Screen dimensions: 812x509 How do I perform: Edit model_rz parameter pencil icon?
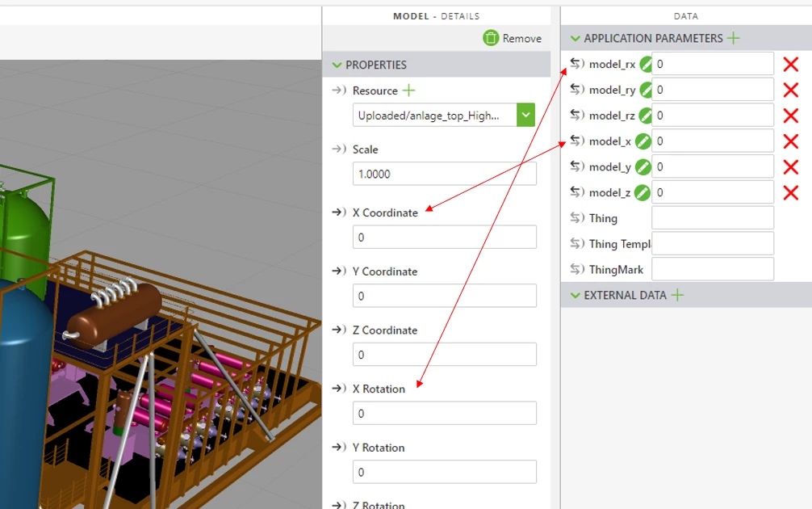click(x=646, y=116)
